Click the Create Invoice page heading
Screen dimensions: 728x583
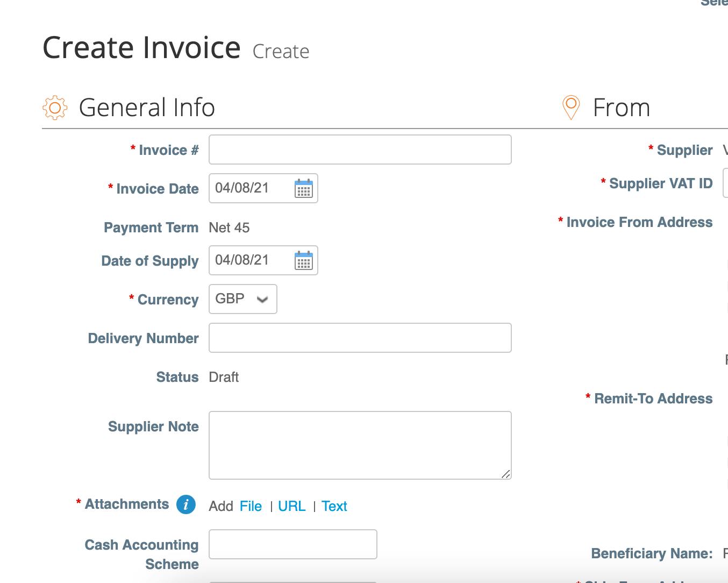pos(141,47)
